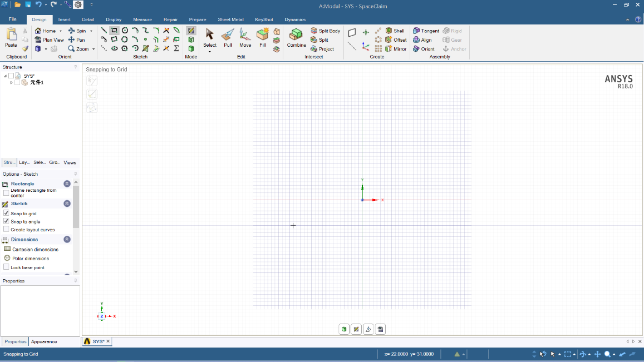Image resolution: width=644 pixels, height=362 pixels.
Task: Collapse the Dimensions section
Action: tap(67, 240)
